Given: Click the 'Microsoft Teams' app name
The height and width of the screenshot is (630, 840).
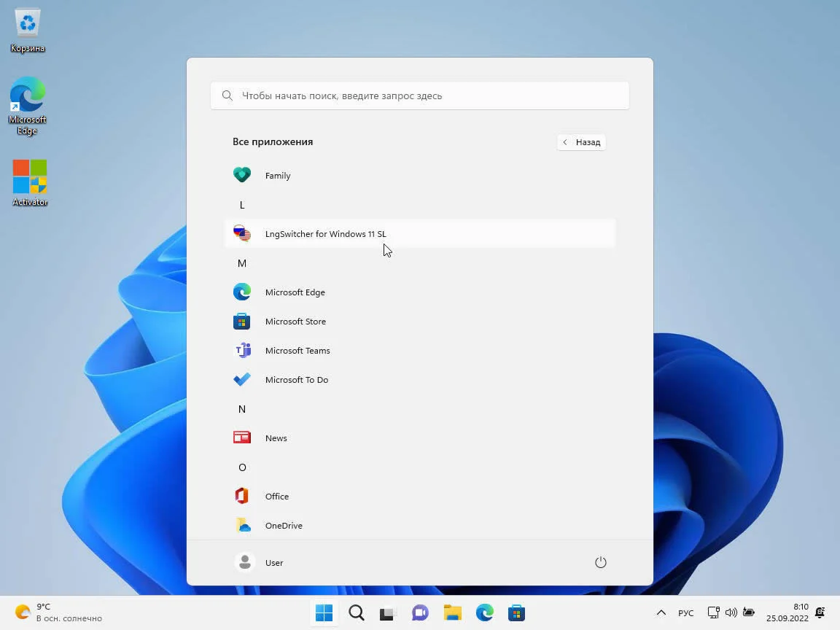Looking at the screenshot, I should (x=297, y=350).
